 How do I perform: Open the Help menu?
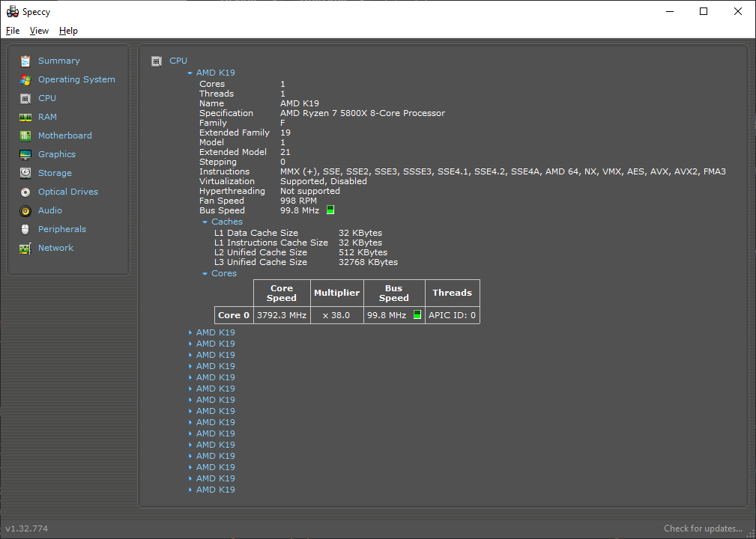pyautogui.click(x=68, y=31)
